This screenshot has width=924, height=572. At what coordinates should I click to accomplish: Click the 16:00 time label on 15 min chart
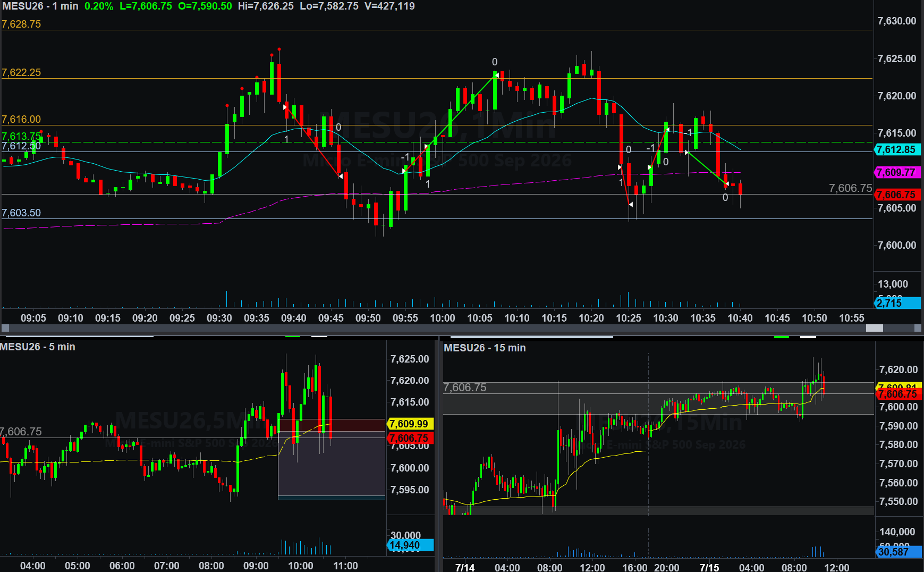click(x=635, y=567)
